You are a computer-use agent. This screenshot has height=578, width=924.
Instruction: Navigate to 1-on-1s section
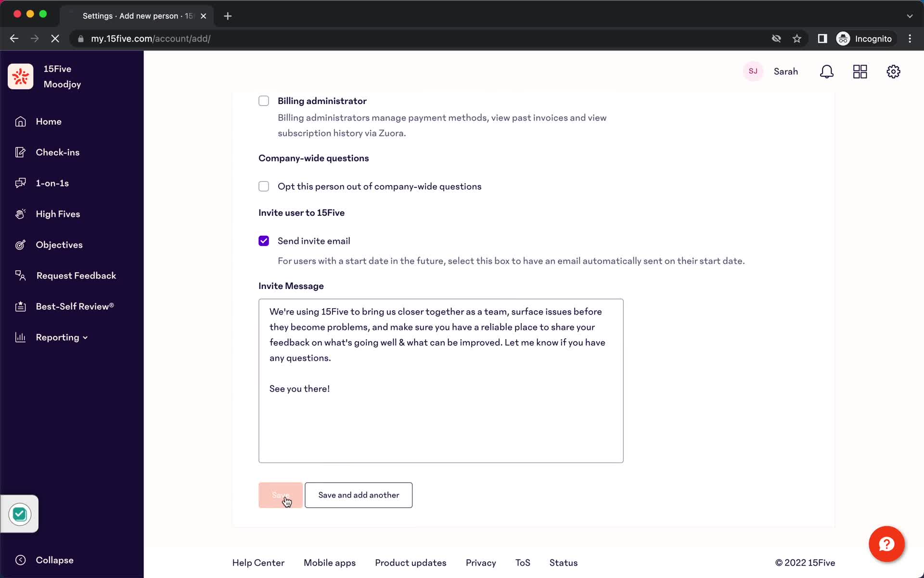coord(52,183)
